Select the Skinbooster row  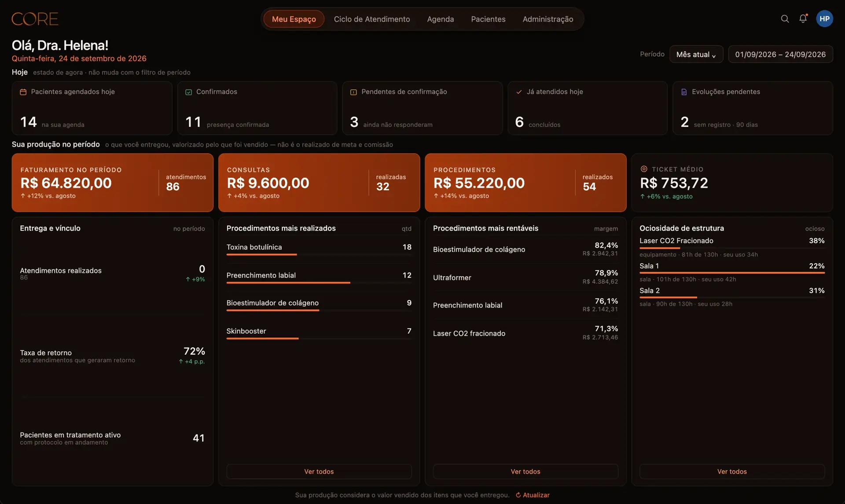[319, 333]
